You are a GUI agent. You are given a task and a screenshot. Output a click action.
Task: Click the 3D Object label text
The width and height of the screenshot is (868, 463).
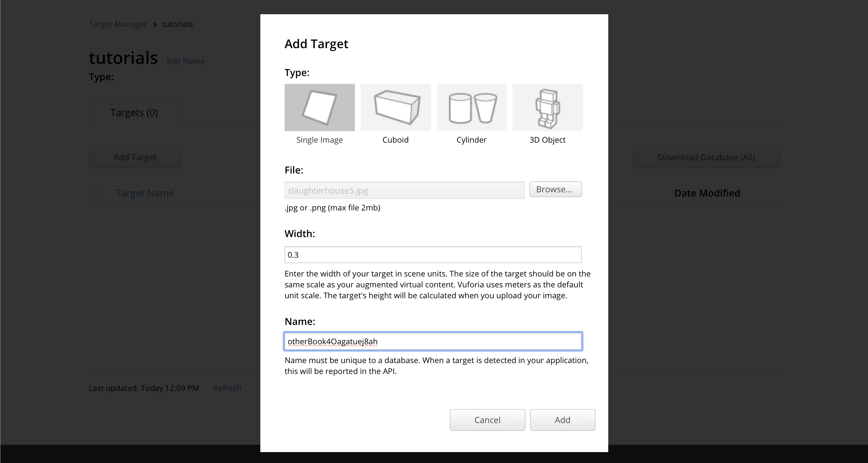tap(547, 140)
